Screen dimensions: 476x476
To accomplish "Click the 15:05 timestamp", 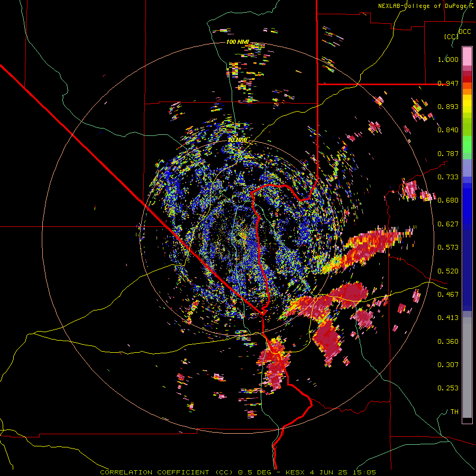I will [x=364, y=472].
